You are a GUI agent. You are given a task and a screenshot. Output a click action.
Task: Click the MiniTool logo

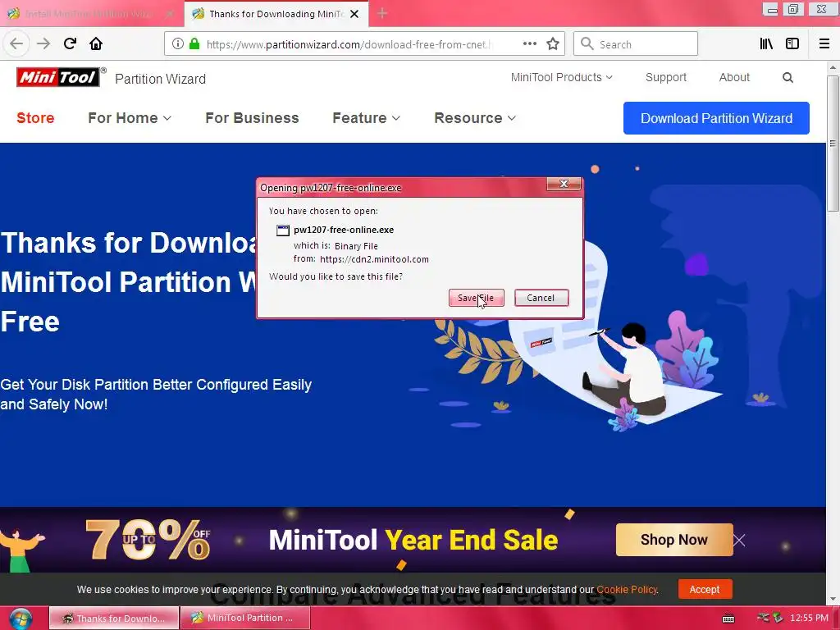click(x=58, y=78)
